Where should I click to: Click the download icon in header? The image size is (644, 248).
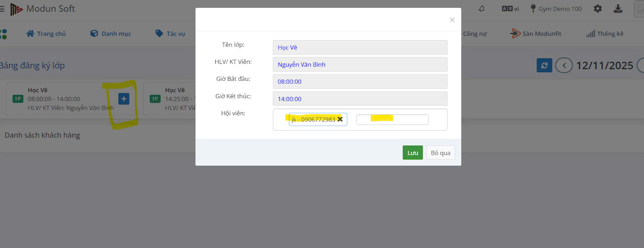tap(618, 9)
